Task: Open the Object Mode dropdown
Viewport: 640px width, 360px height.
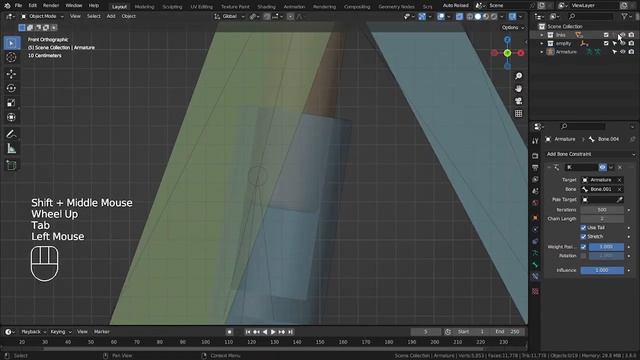Action: [x=42, y=16]
